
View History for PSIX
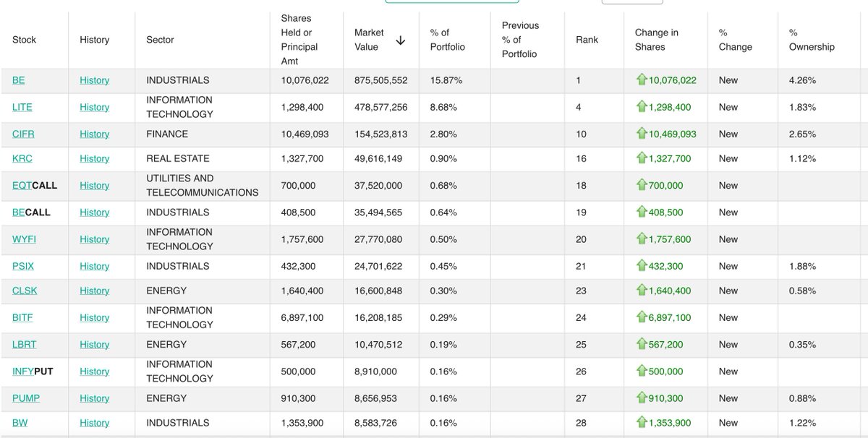[x=95, y=266]
